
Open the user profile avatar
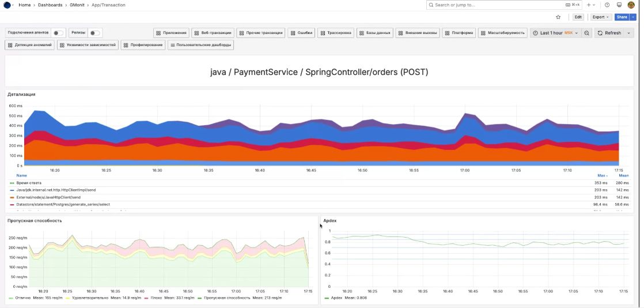(x=631, y=5)
